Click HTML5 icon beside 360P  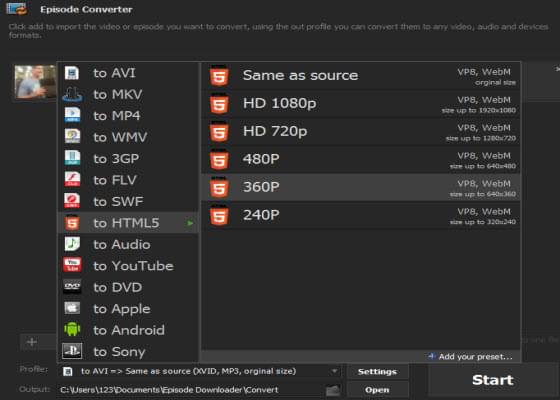pyautogui.click(x=219, y=187)
